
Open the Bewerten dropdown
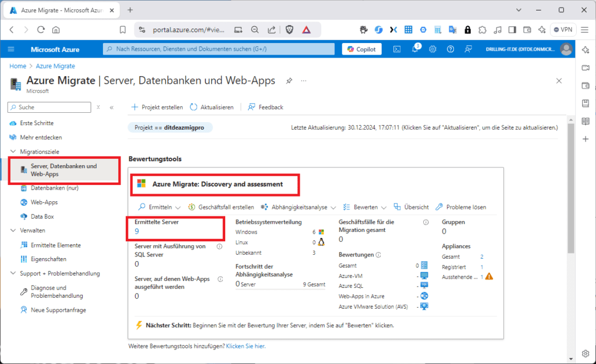[x=364, y=207]
